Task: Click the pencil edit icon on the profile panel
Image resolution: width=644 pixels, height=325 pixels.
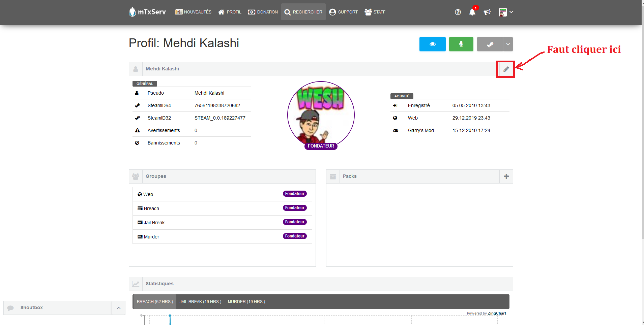Action: (506, 69)
